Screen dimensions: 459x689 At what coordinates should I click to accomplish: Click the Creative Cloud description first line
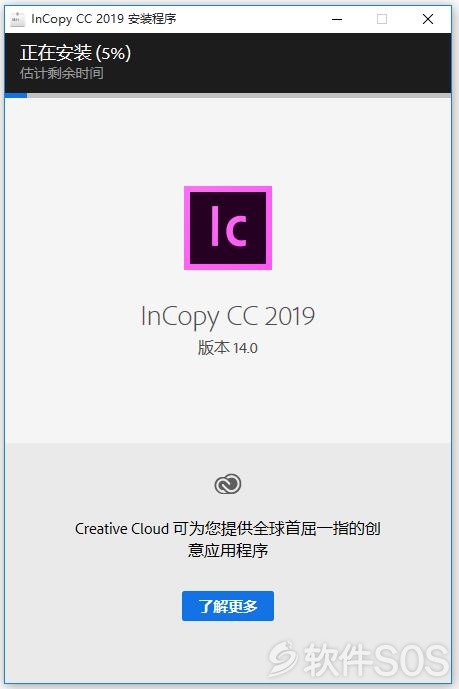click(x=228, y=529)
